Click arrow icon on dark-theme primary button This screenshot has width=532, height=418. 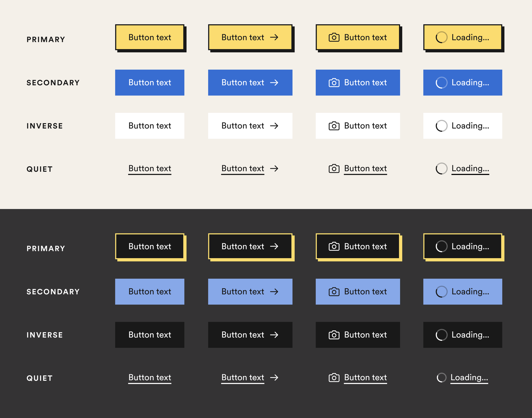(274, 246)
